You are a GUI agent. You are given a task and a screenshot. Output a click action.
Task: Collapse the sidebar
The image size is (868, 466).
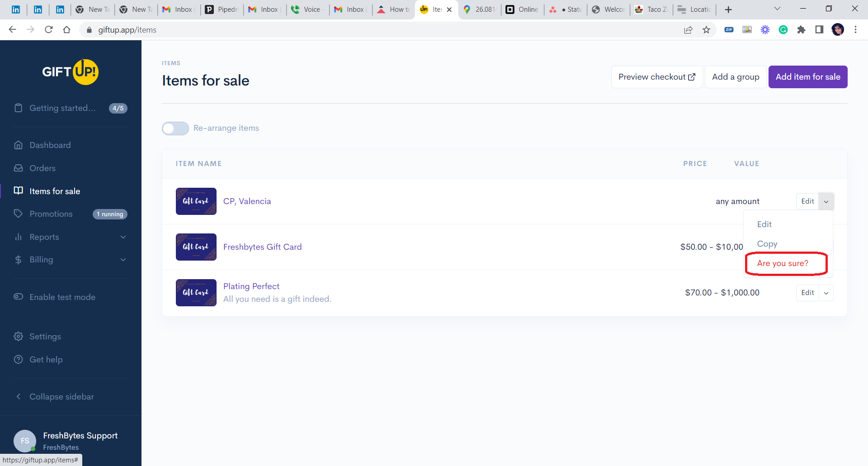[x=61, y=397]
